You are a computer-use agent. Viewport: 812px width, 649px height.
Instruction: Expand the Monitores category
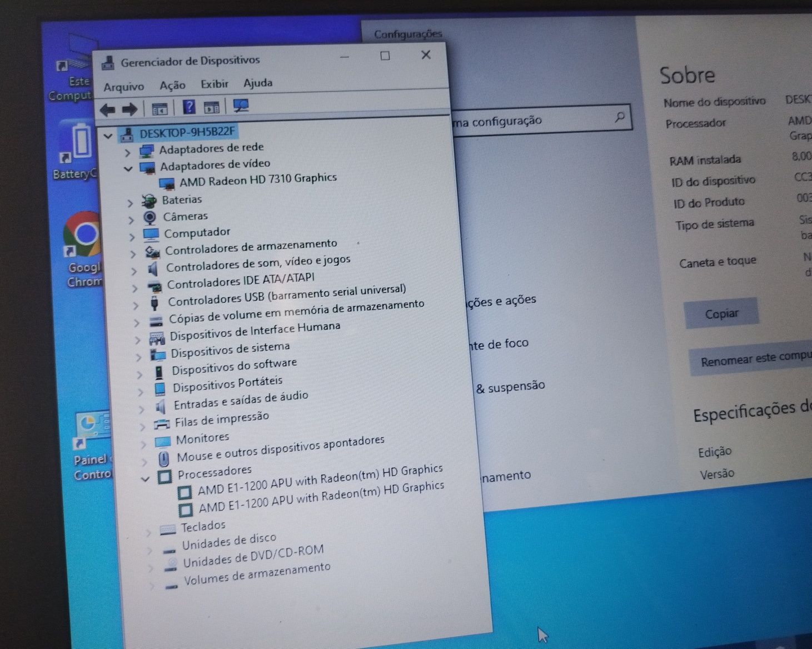143,444
